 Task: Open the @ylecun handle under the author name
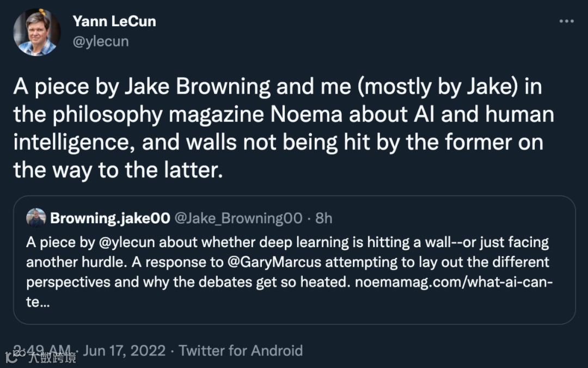coord(100,41)
